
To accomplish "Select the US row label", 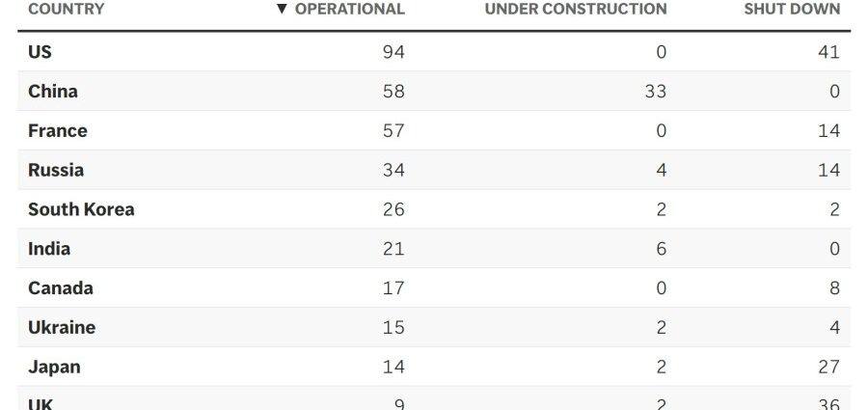I will point(40,52).
